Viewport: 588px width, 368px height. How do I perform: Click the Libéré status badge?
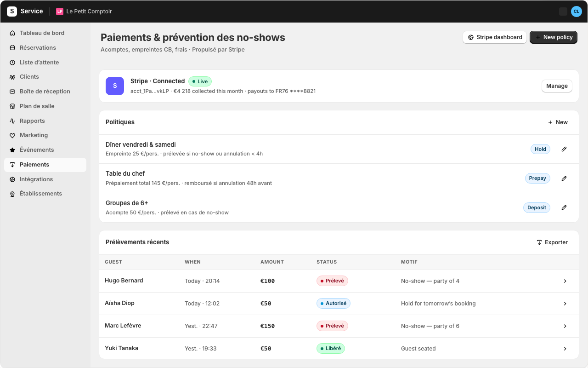coord(331,349)
